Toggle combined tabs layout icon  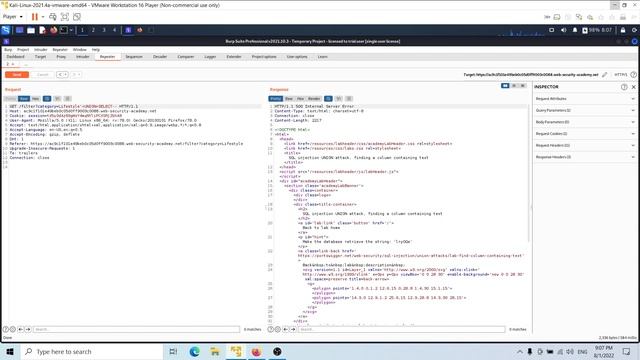tap(522, 86)
